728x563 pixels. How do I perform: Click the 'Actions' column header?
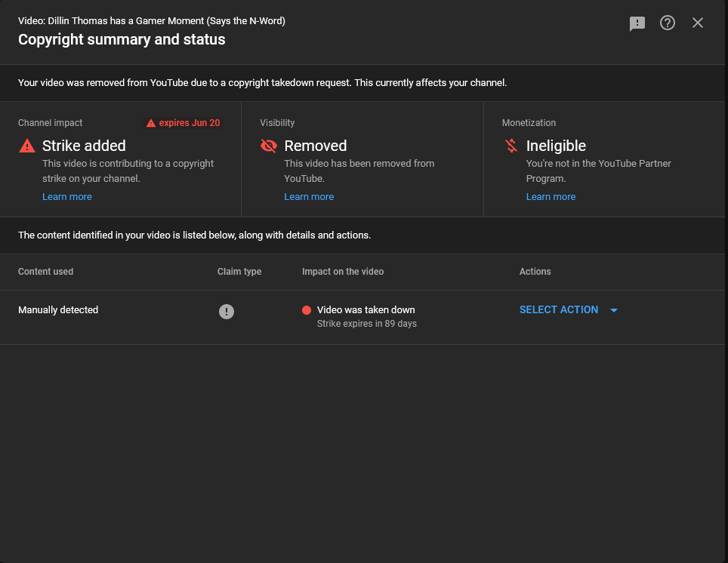535,272
